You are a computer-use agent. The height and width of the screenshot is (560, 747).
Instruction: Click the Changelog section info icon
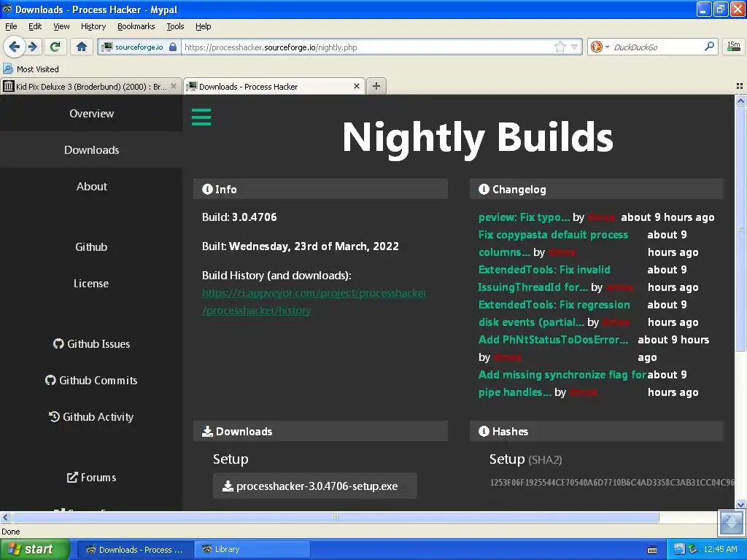(484, 189)
